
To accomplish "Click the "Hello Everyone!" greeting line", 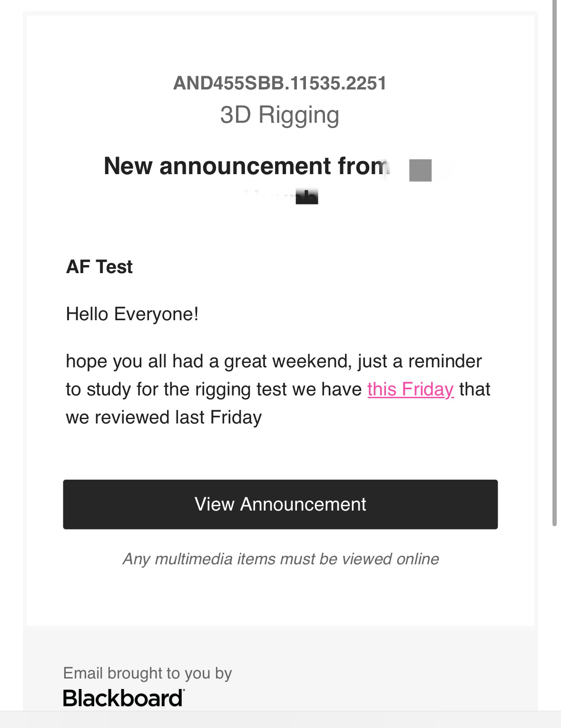I will [x=132, y=314].
